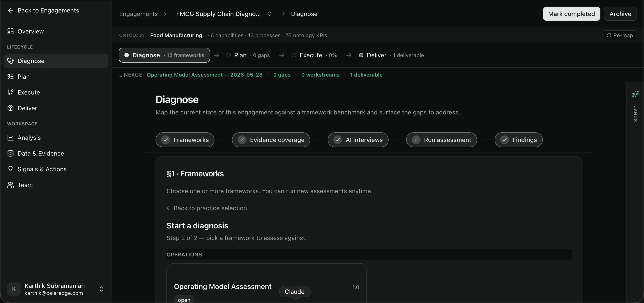This screenshot has width=644, height=303.
Task: Click the Overview grid icon
Action: point(10,31)
